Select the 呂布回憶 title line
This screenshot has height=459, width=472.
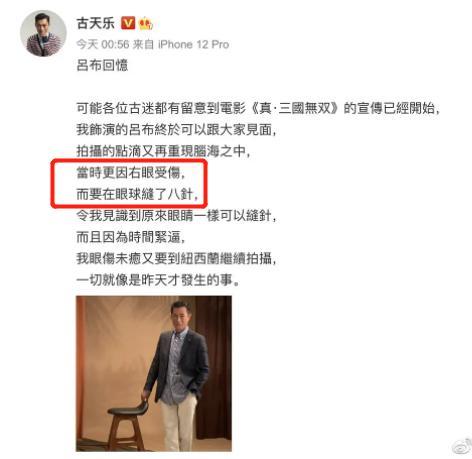click(102, 65)
